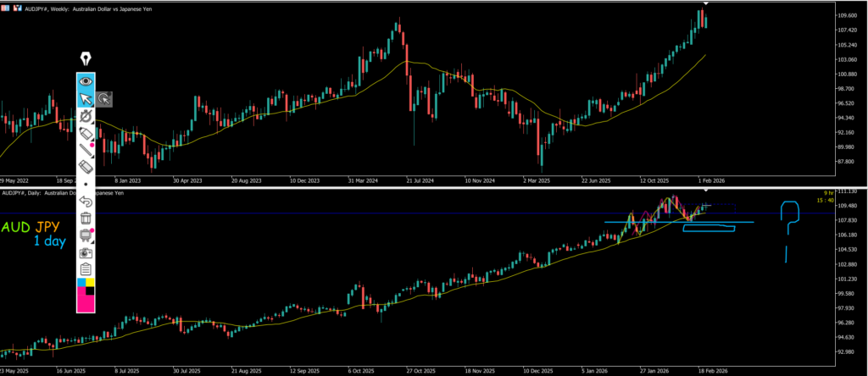Viewport: 868px width, 376px height.
Task: Click date '6 Oct 2025' on Daily axis
Action: [361, 372]
